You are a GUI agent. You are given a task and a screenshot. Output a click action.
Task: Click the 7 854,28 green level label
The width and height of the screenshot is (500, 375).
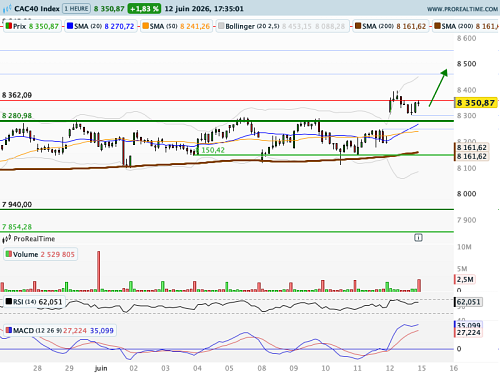[x=17, y=227]
